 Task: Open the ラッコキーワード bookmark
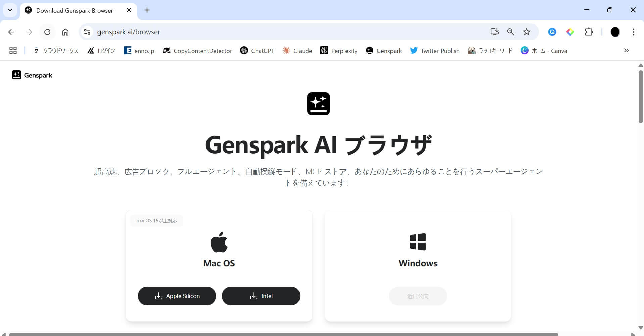490,51
